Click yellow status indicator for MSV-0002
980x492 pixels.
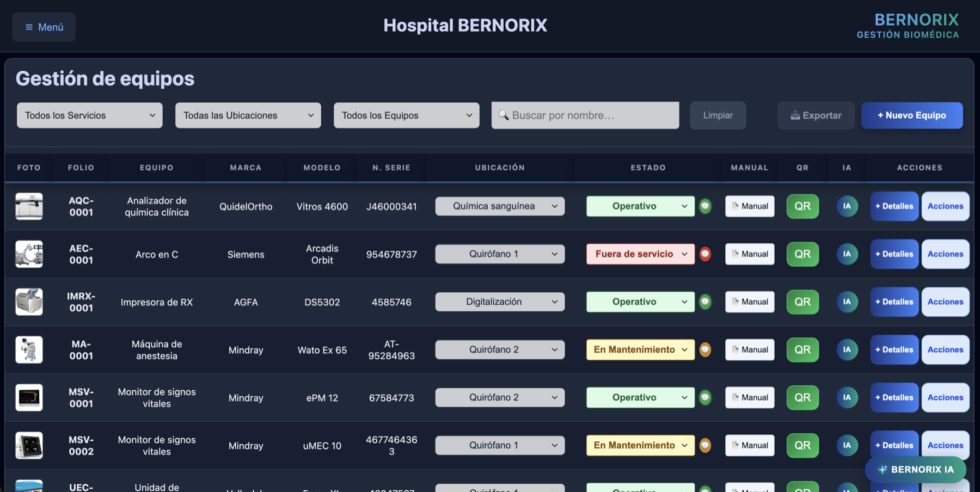click(705, 446)
